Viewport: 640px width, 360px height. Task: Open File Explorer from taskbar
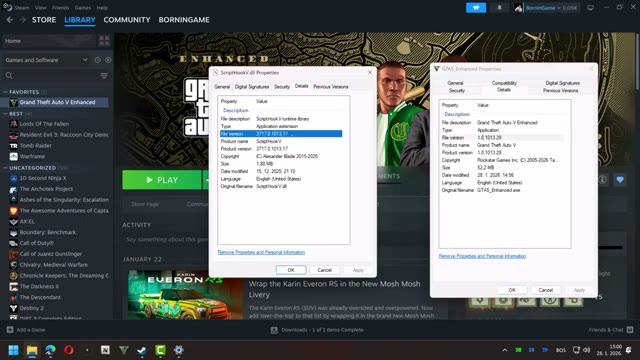tap(32, 350)
